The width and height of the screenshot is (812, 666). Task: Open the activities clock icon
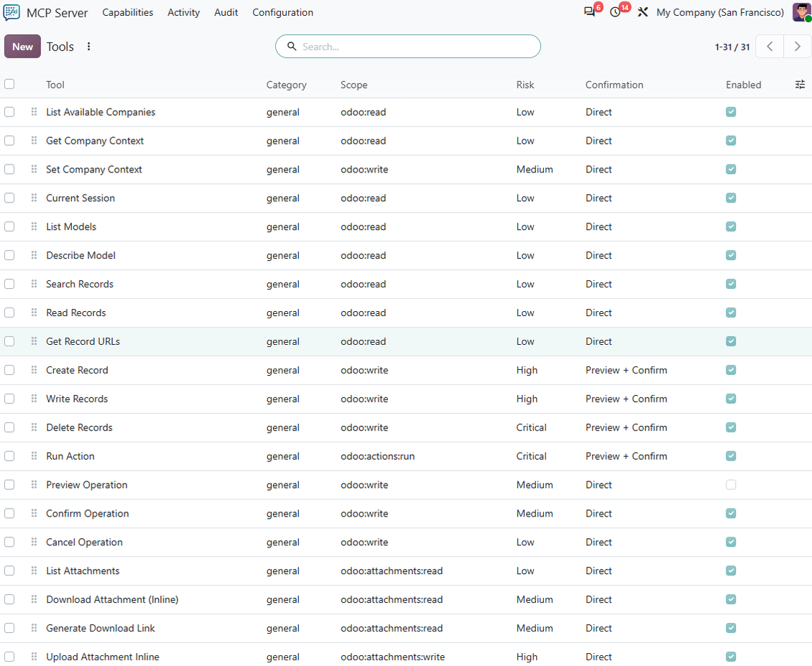click(x=615, y=12)
